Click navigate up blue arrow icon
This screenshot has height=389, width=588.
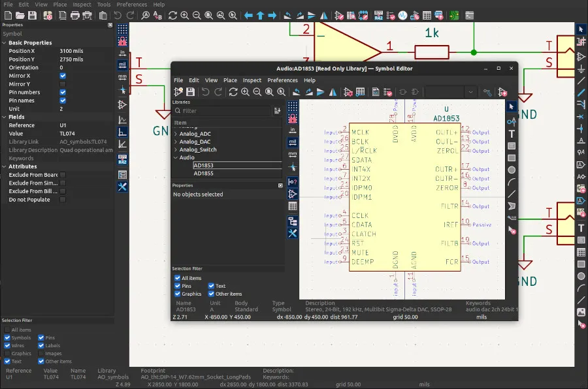click(260, 15)
